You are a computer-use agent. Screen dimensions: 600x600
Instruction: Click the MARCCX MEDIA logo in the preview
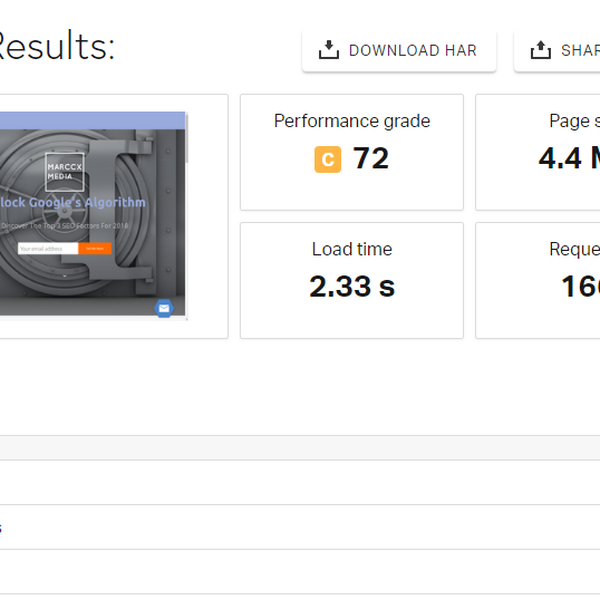click(64, 168)
